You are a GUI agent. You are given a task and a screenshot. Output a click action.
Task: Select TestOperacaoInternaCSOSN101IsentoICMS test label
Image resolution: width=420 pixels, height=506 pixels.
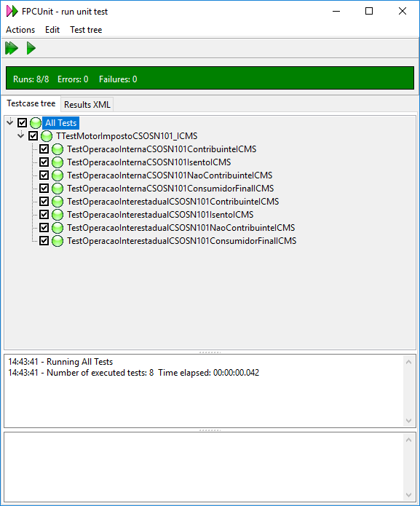149,162
